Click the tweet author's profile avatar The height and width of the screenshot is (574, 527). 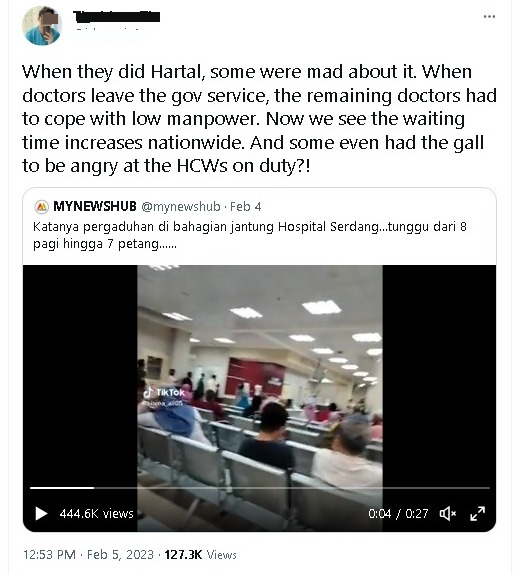(x=42, y=26)
